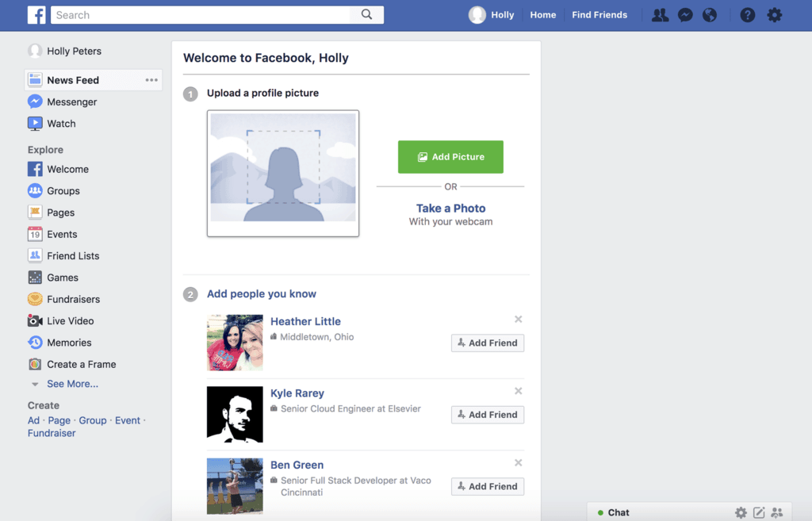Click the Live Video camera icon

coord(35,320)
